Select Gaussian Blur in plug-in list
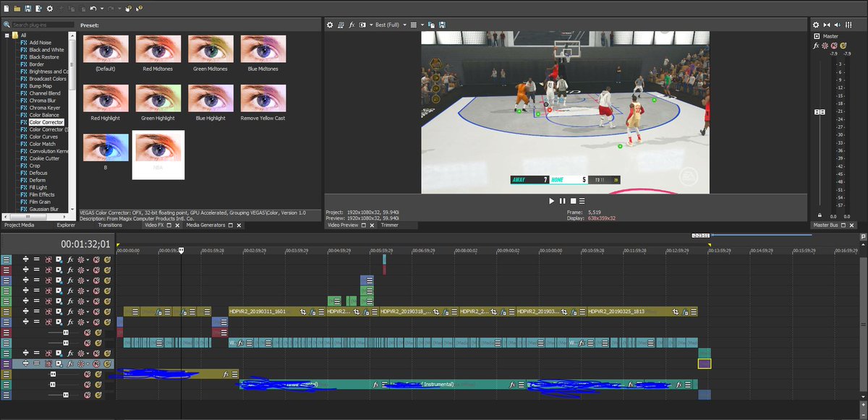The width and height of the screenshot is (868, 420). 45,209
